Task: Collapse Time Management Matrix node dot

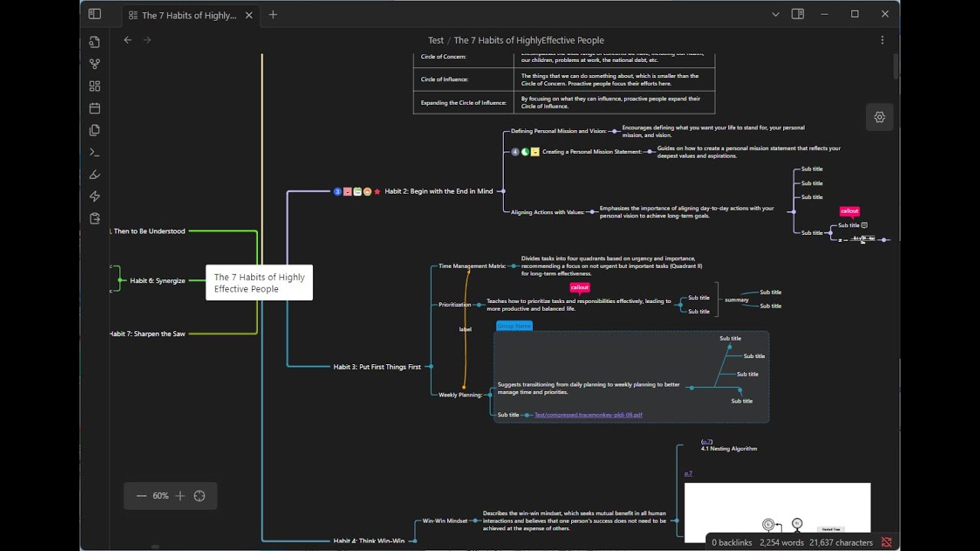Action: pos(514,266)
